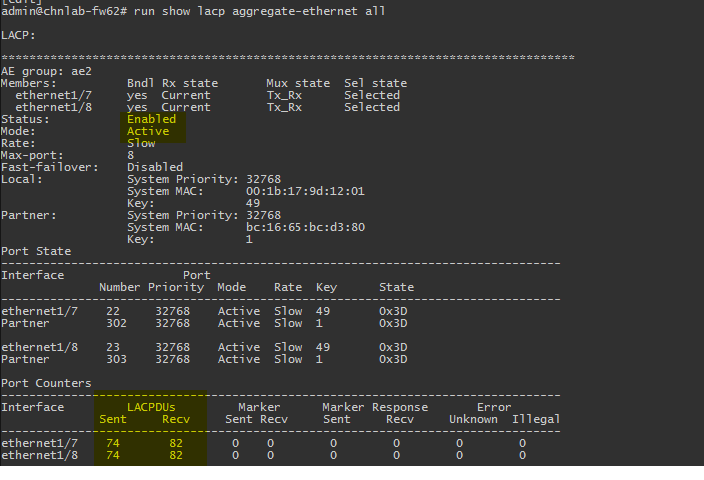
Task: Click the 'Disabled' Fast-failover value
Action: [x=155, y=167]
